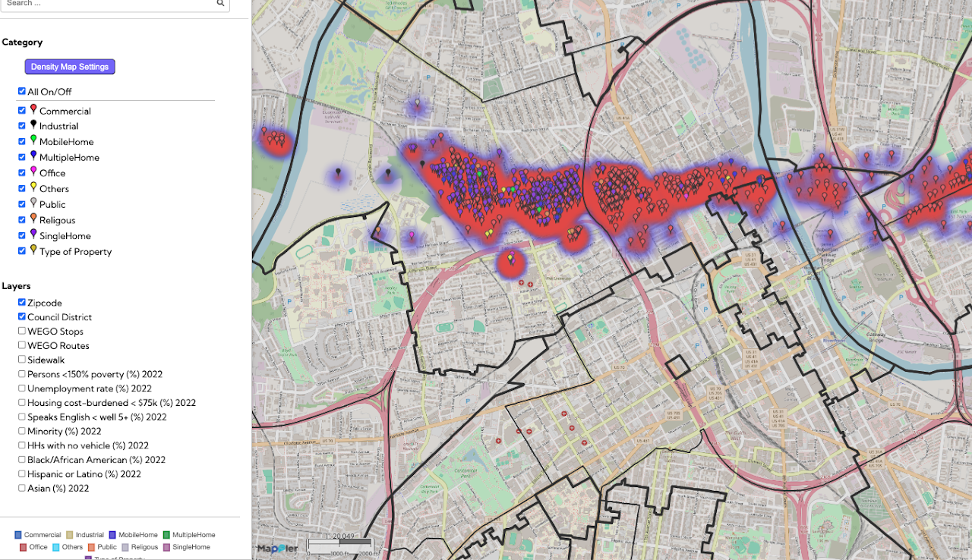
Task: Click the black Industrial pin icon
Action: (x=33, y=125)
